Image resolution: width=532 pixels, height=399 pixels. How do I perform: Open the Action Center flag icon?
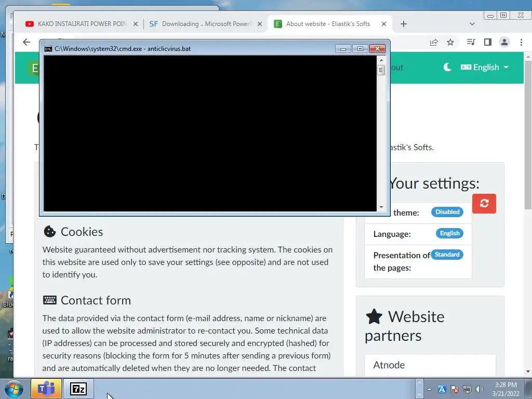pyautogui.click(x=454, y=390)
